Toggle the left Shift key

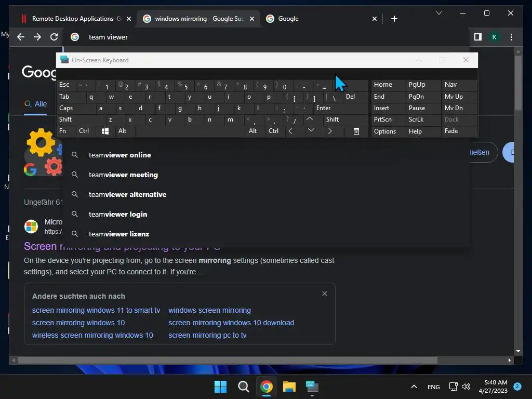pos(81,119)
